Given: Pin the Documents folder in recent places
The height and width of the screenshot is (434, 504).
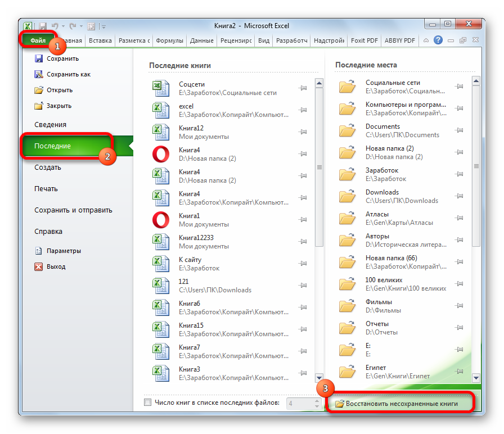Looking at the screenshot, I should [x=460, y=130].
